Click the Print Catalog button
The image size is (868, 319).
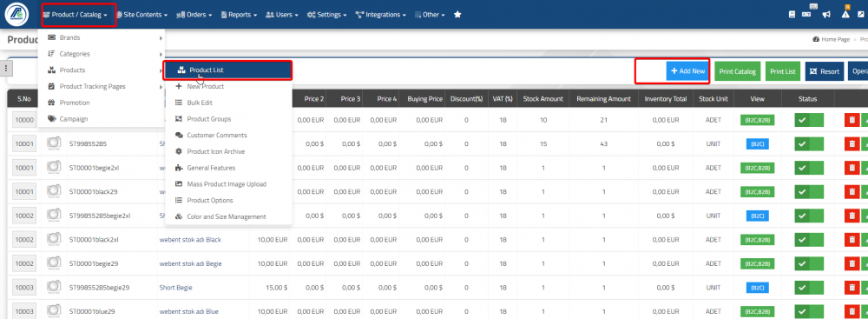[x=737, y=71]
